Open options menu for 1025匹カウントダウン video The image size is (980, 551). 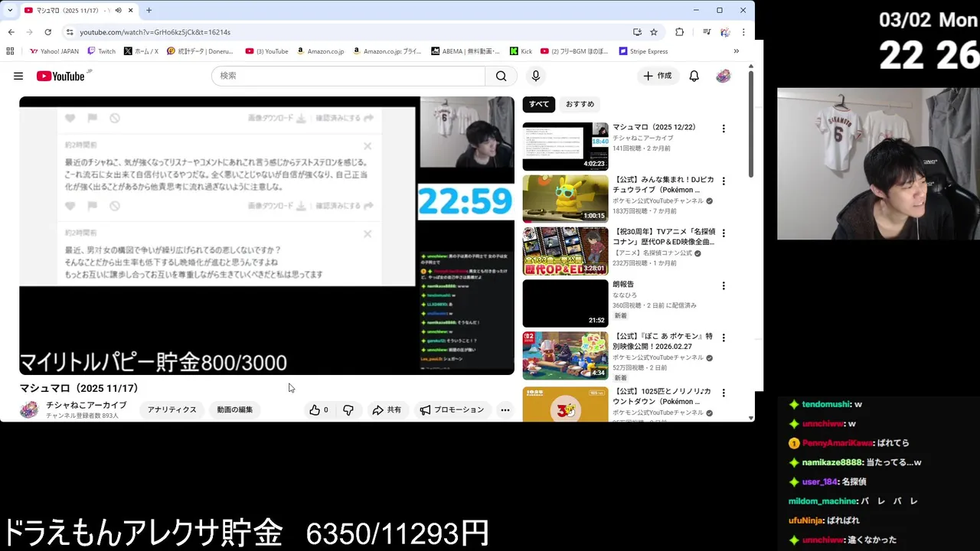(x=724, y=392)
